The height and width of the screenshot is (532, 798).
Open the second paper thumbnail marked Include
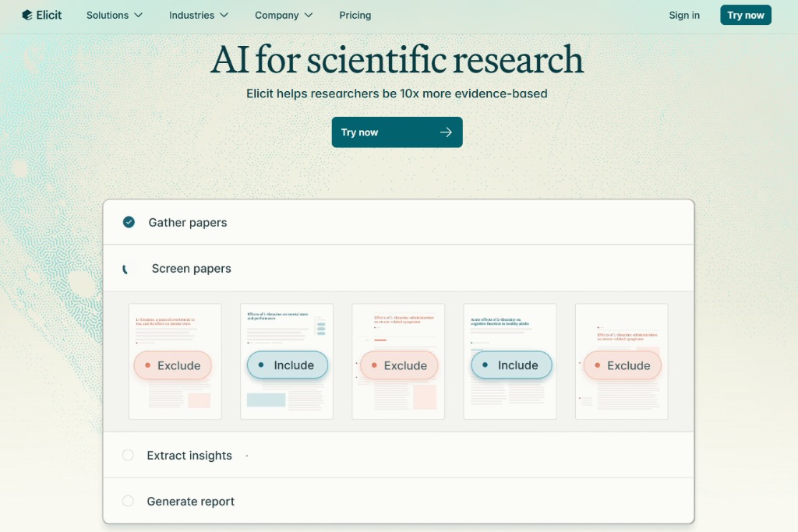coord(286,327)
